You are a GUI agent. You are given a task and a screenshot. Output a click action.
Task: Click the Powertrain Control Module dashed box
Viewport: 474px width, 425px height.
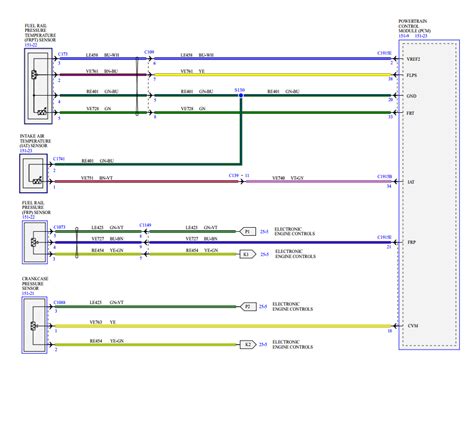point(429,195)
